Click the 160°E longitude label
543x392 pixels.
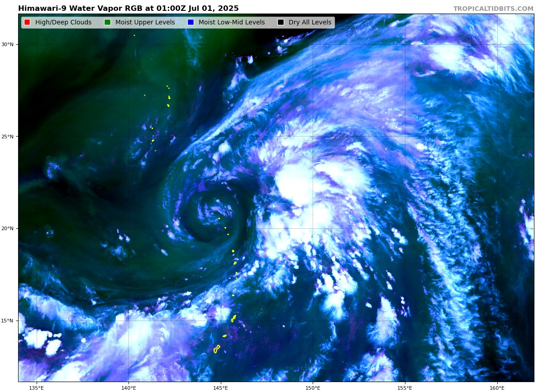pos(497,387)
